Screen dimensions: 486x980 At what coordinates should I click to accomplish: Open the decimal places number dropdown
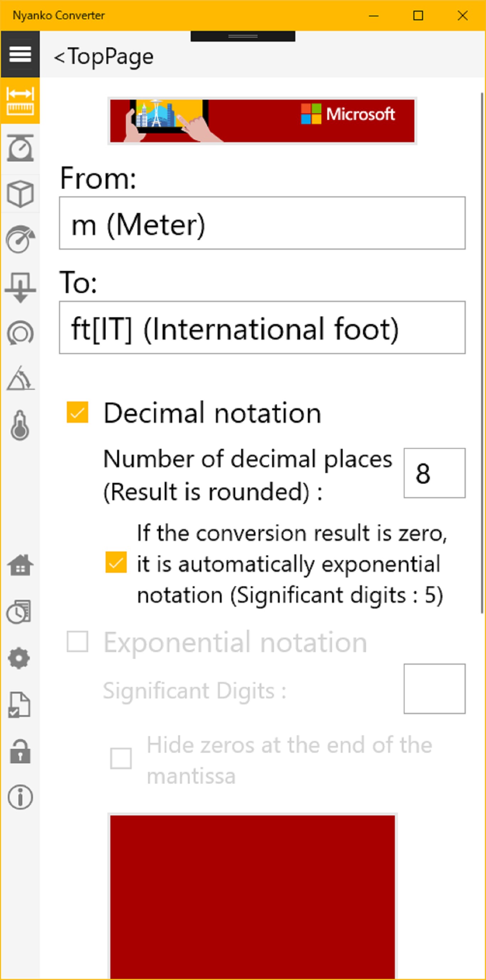pyautogui.click(x=434, y=473)
